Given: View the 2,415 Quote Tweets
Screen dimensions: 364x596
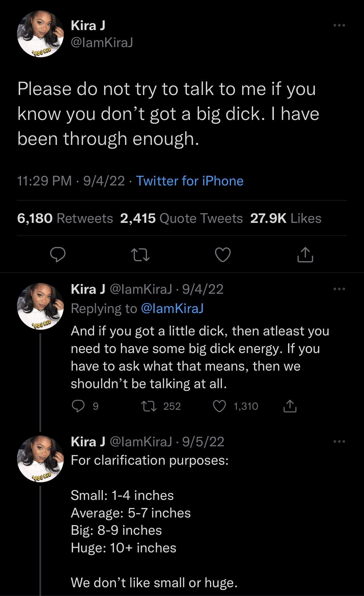Looking at the screenshot, I should coord(181,218).
